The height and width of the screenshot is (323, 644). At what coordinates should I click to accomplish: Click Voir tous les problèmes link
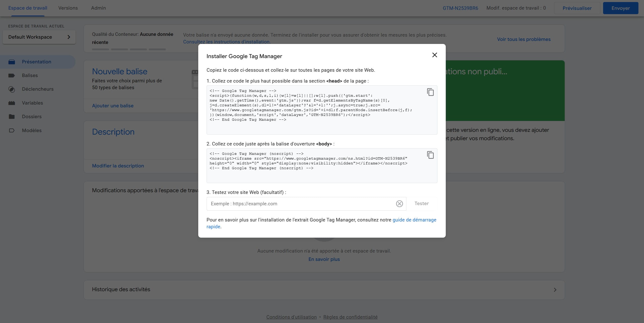[524, 39]
